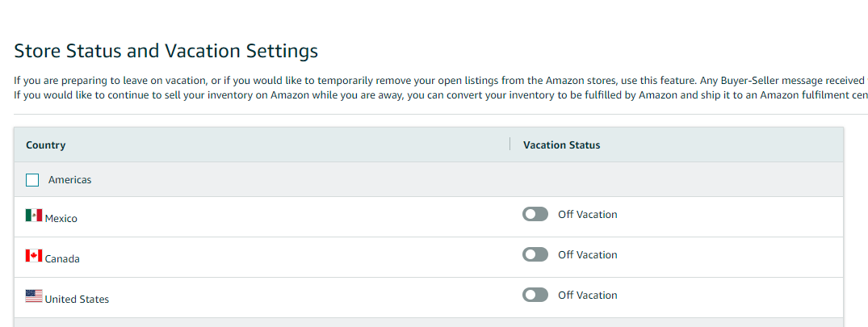Click the divider between Country and Vacation Status
The height and width of the screenshot is (327, 868).
[509, 145]
